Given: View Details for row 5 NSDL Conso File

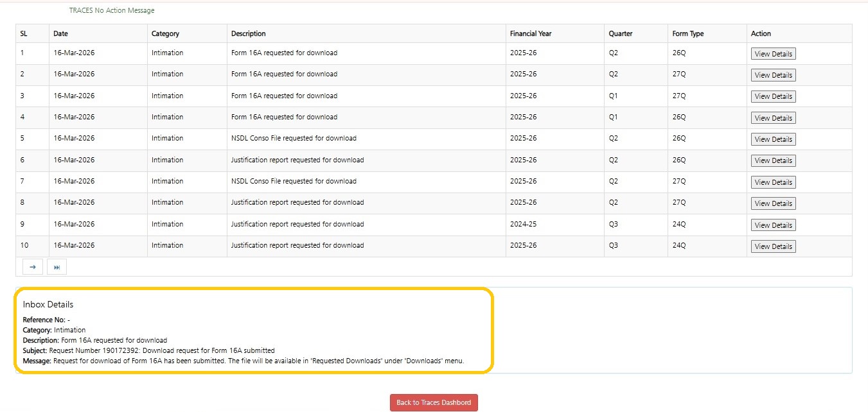Looking at the screenshot, I should (x=773, y=139).
